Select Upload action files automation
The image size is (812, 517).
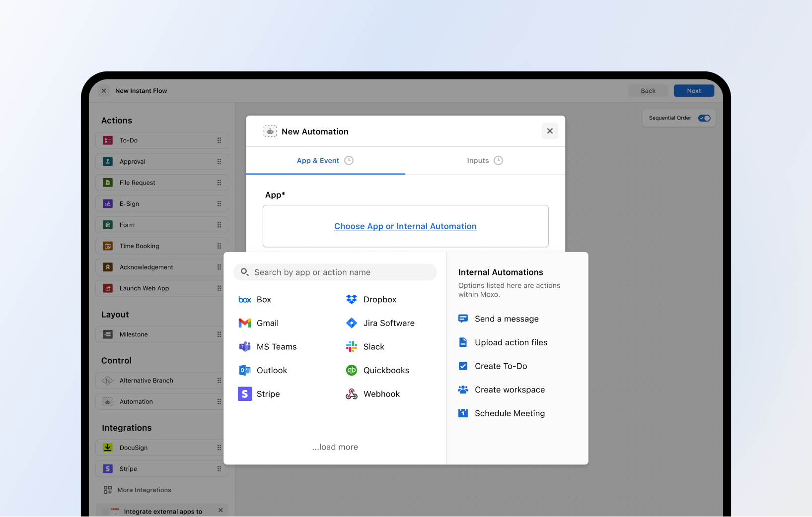(x=503, y=342)
